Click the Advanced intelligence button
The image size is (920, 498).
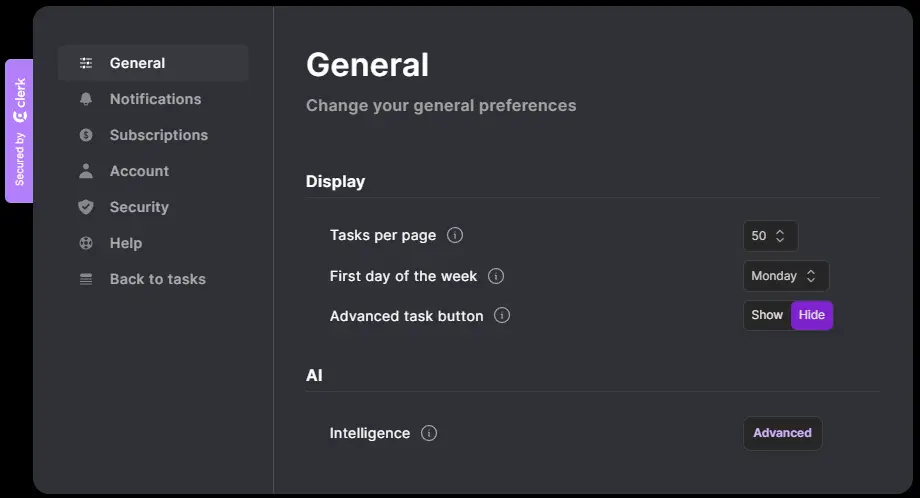(782, 433)
